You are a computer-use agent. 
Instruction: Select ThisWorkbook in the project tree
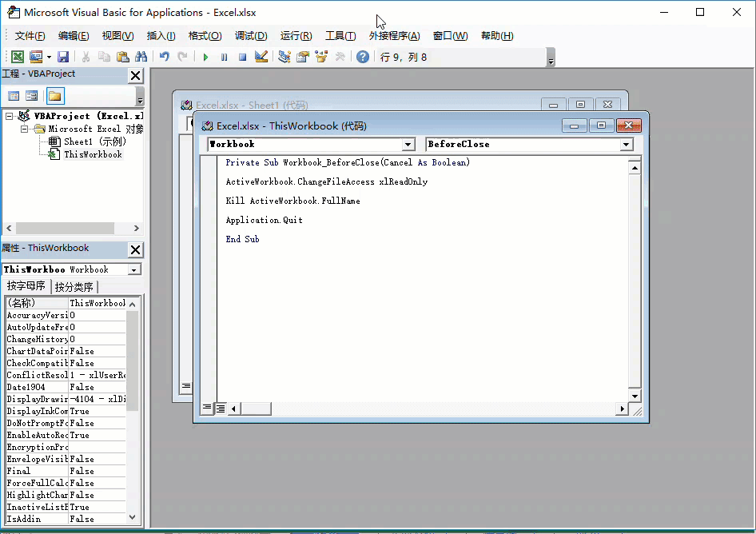coord(93,154)
